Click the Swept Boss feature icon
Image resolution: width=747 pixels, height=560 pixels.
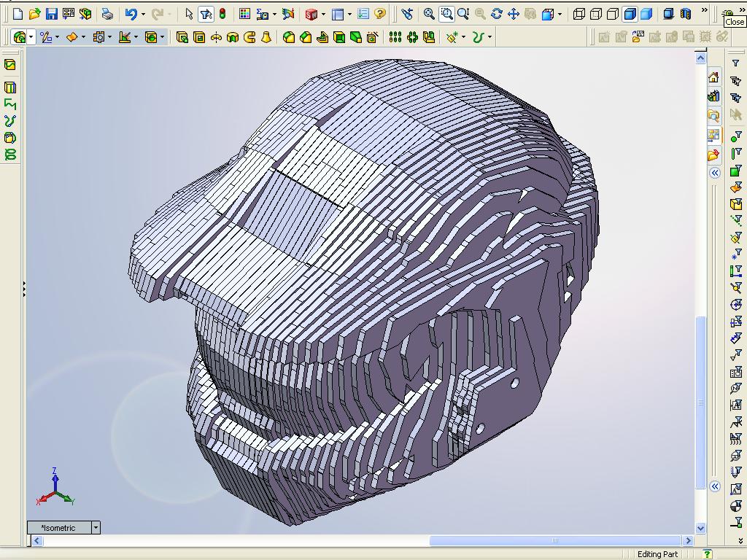point(249,36)
